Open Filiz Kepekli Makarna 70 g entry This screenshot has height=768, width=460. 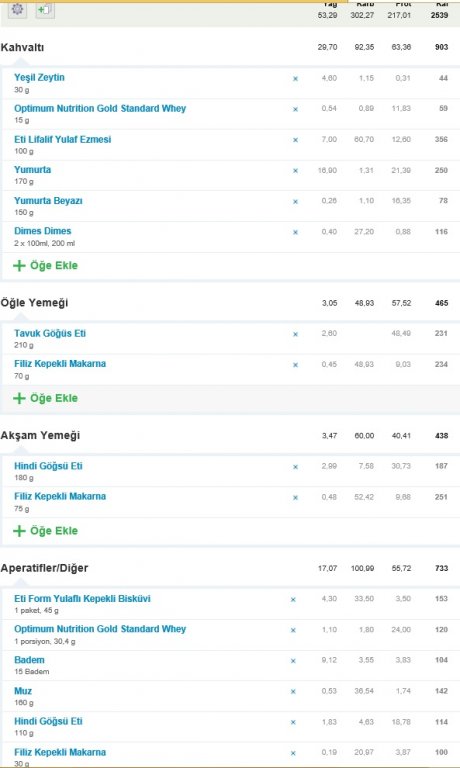point(60,364)
